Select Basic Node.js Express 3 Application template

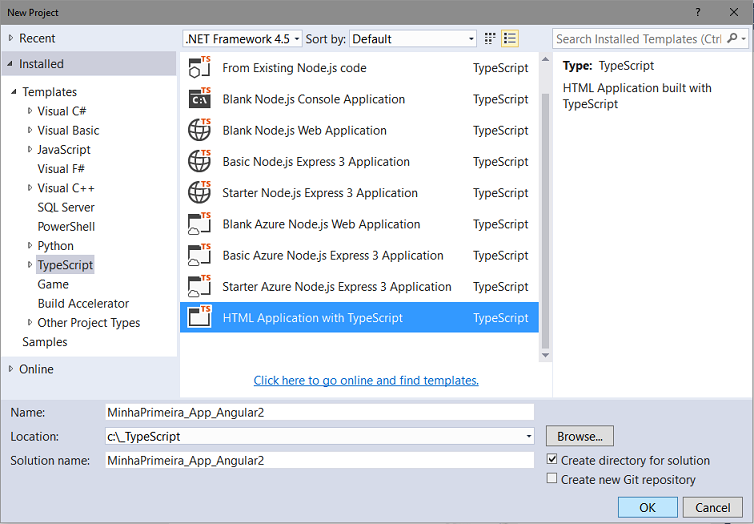coord(359,162)
